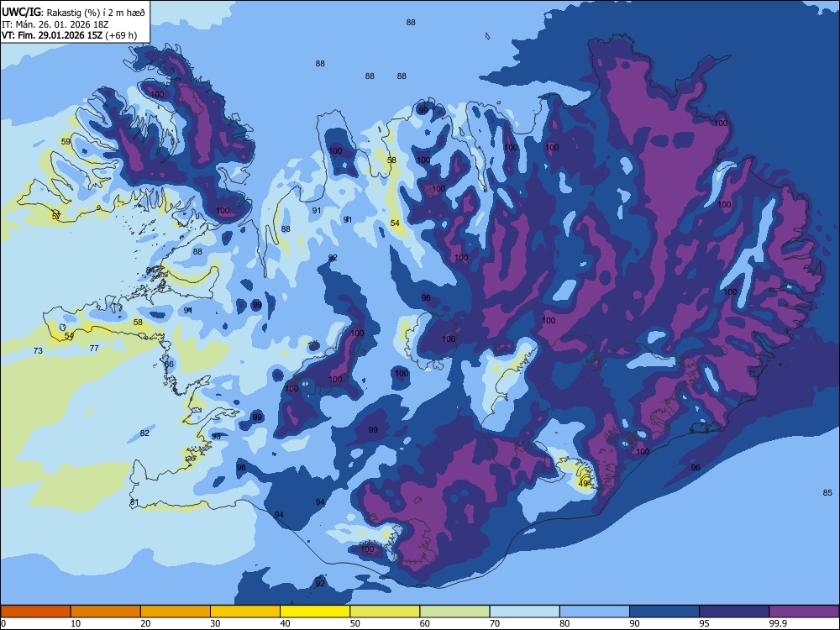Screen dimensions: 840x630
Task: Click the bright yellow 40–50 legend swatch
Action: (x=315, y=612)
